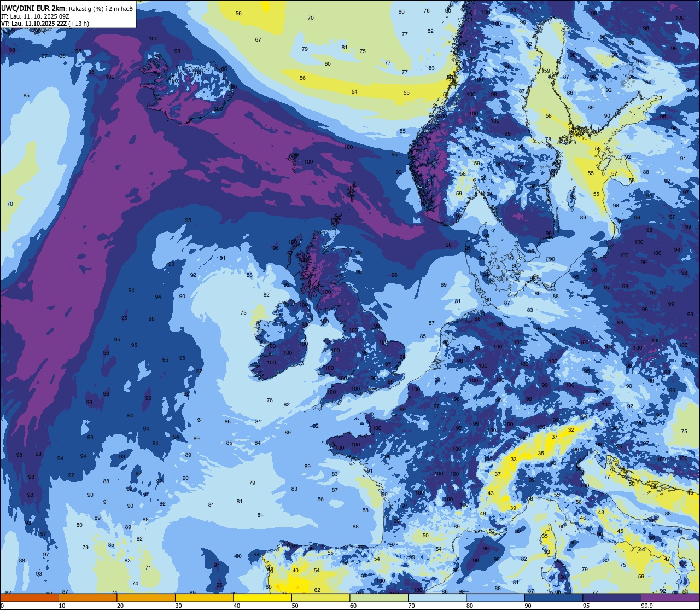Click the legend tick label '95'

[x=587, y=606]
